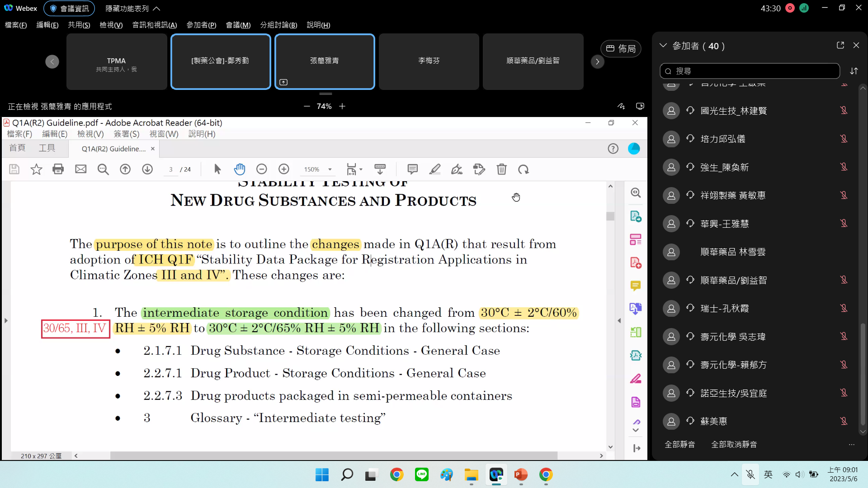Click the 佈局 layout button
868x488 pixels.
[x=621, y=48]
